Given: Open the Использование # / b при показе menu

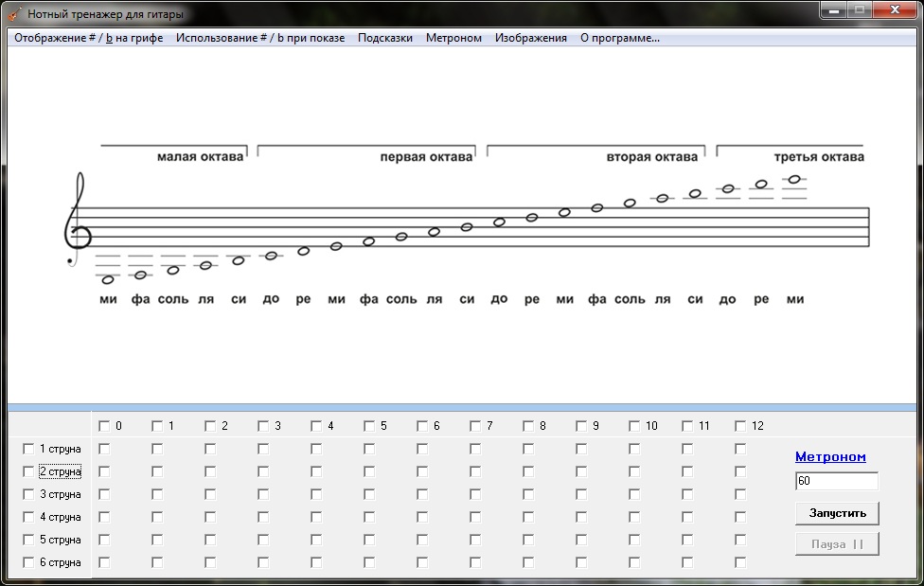Looking at the screenshot, I should click(x=260, y=38).
